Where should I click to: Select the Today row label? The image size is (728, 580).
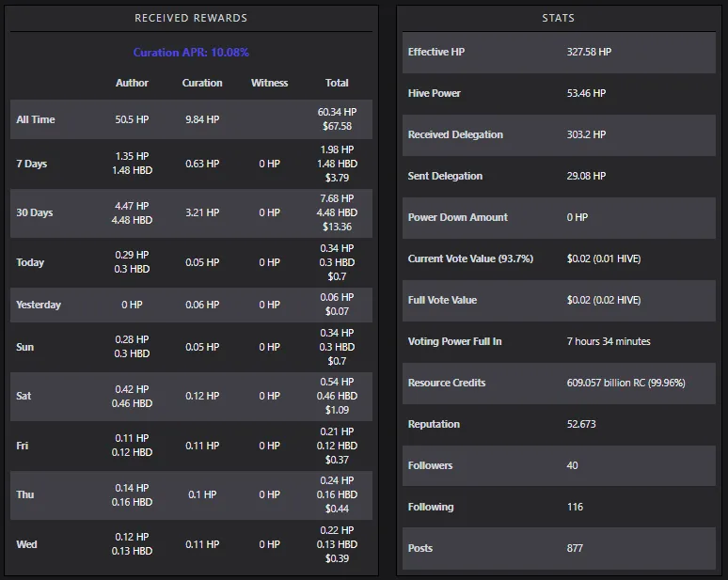point(30,262)
